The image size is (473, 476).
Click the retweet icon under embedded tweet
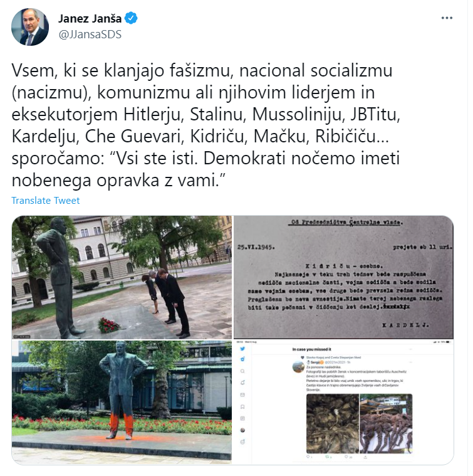[327, 457]
